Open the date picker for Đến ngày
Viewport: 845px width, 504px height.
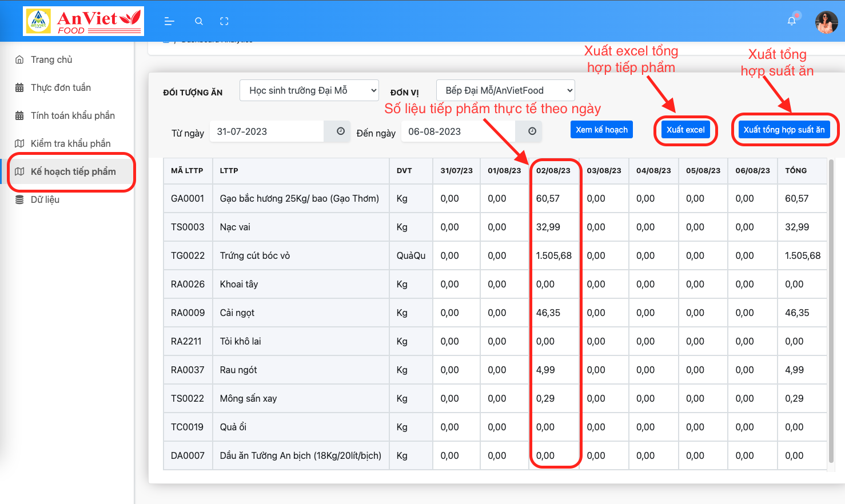coord(529,131)
